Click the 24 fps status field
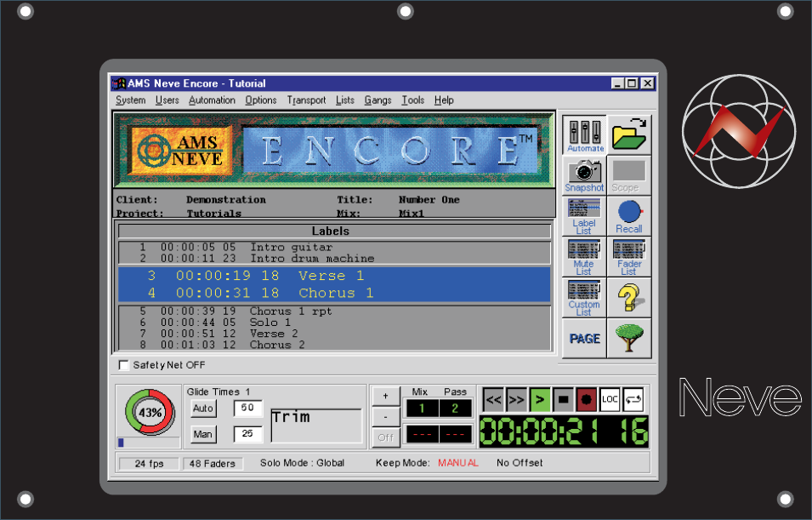 (149, 464)
